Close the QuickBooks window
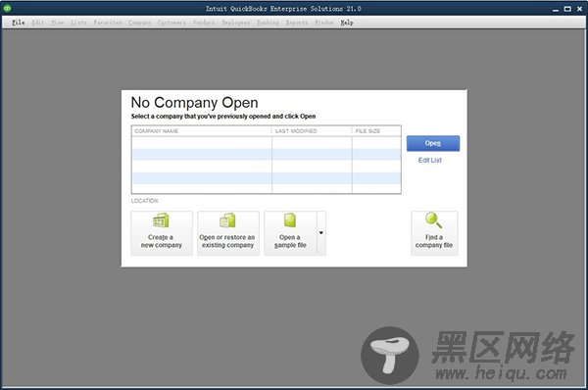This screenshot has height=390, width=588. (580, 9)
